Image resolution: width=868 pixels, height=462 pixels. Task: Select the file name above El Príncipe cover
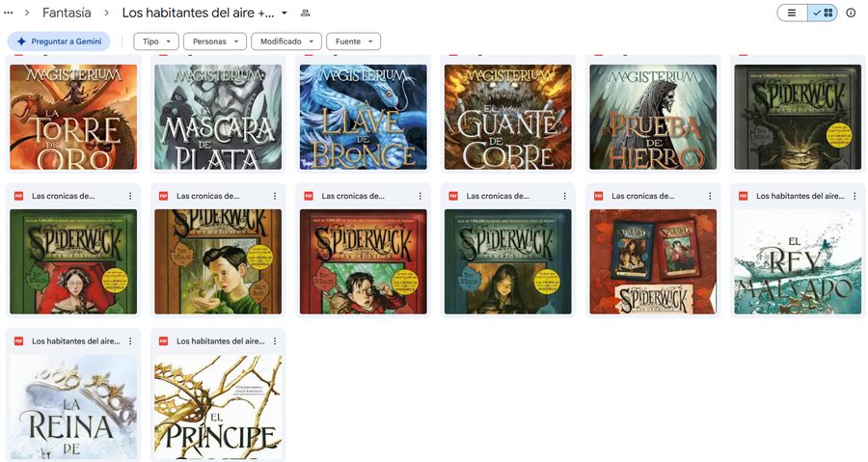pyautogui.click(x=221, y=341)
